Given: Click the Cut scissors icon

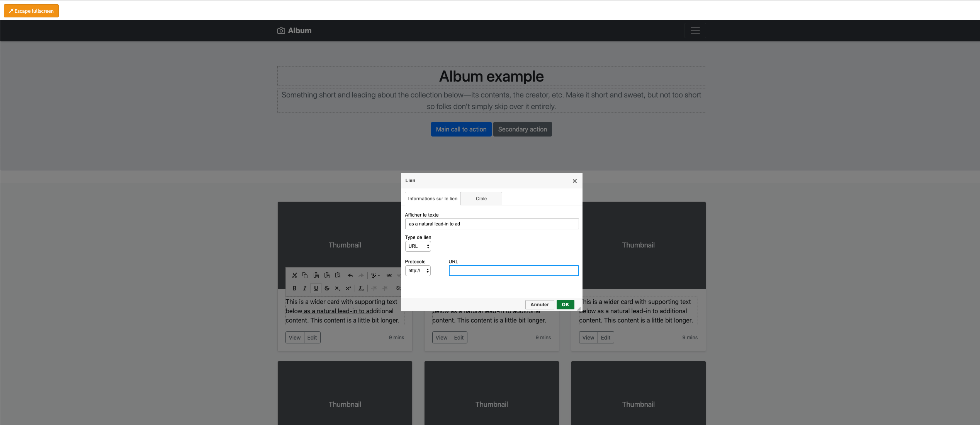Looking at the screenshot, I should point(294,275).
